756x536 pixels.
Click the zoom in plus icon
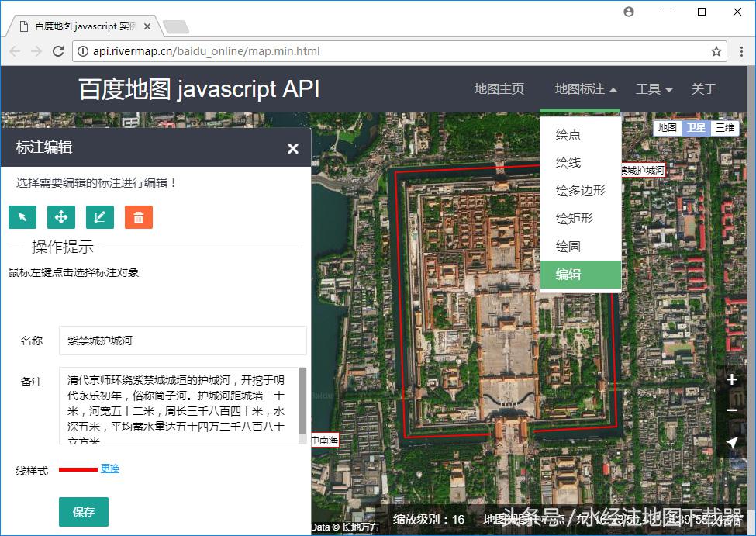732,379
